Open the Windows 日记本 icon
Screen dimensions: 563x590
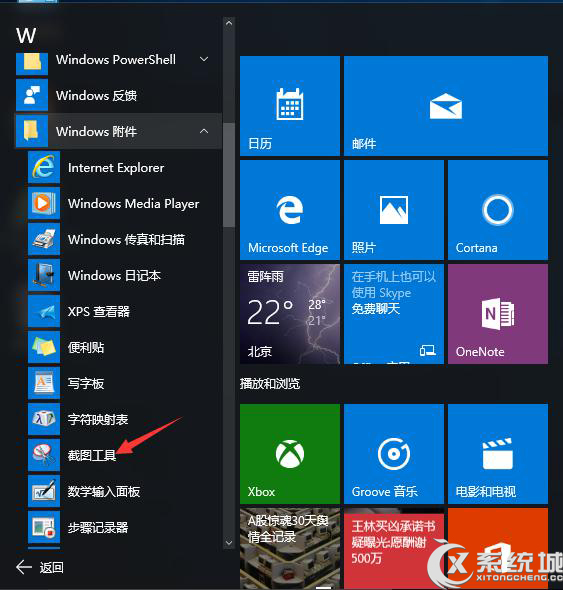point(44,275)
